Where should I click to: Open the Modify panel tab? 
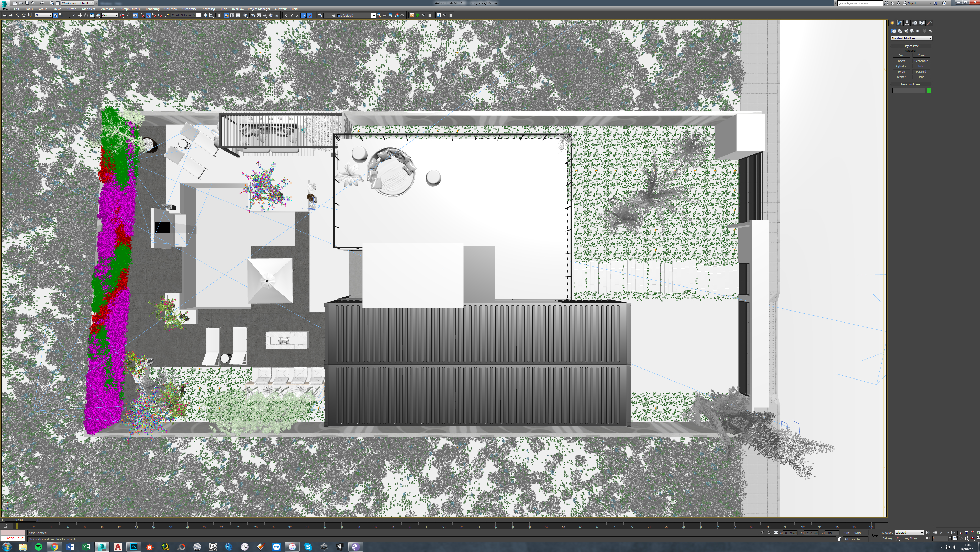[x=900, y=23]
